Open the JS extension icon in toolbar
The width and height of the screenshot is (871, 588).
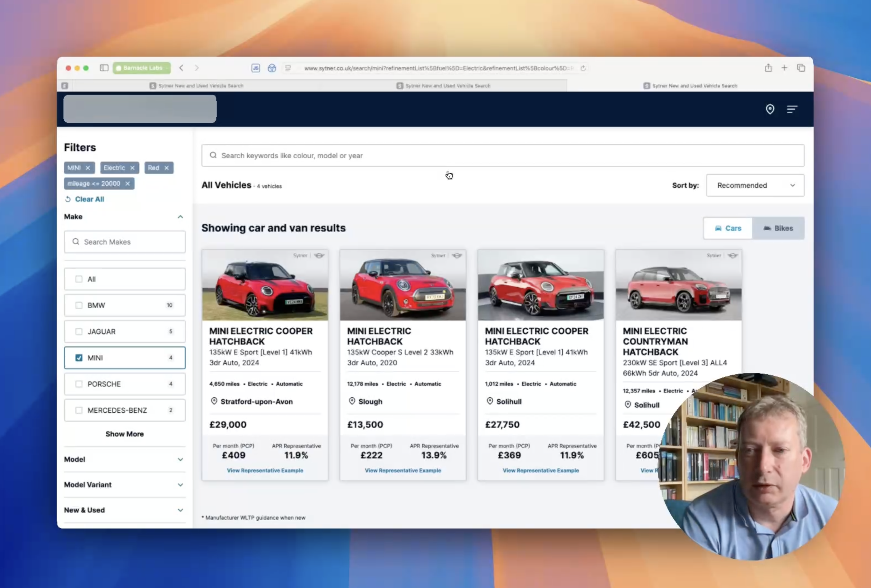(256, 68)
